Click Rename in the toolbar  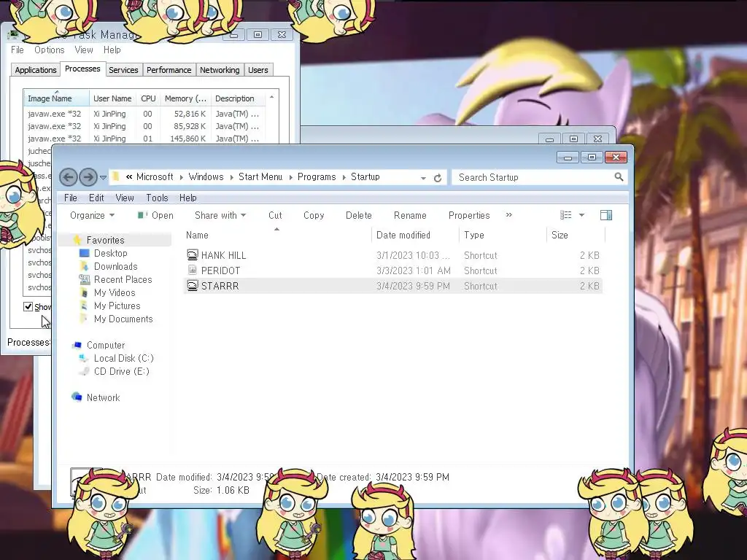(x=410, y=215)
